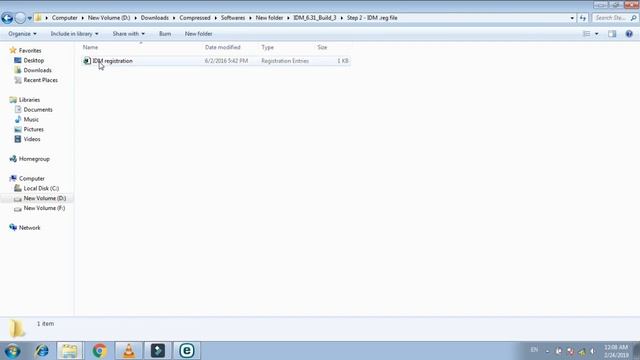Select Homegroup in the sidebar
Screen dimensions: 640x360
(x=34, y=159)
